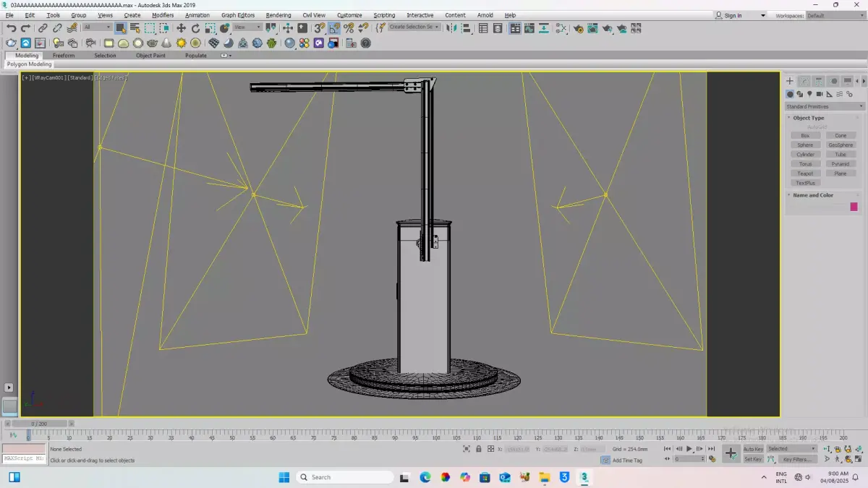Image resolution: width=868 pixels, height=488 pixels.
Task: Open the Windows Start menu
Action: [x=284, y=477]
